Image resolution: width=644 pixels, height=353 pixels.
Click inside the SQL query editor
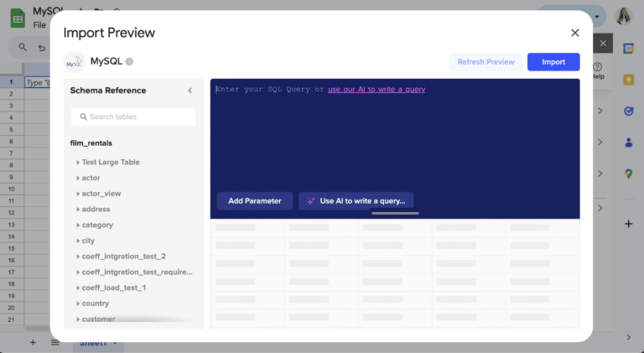point(395,139)
